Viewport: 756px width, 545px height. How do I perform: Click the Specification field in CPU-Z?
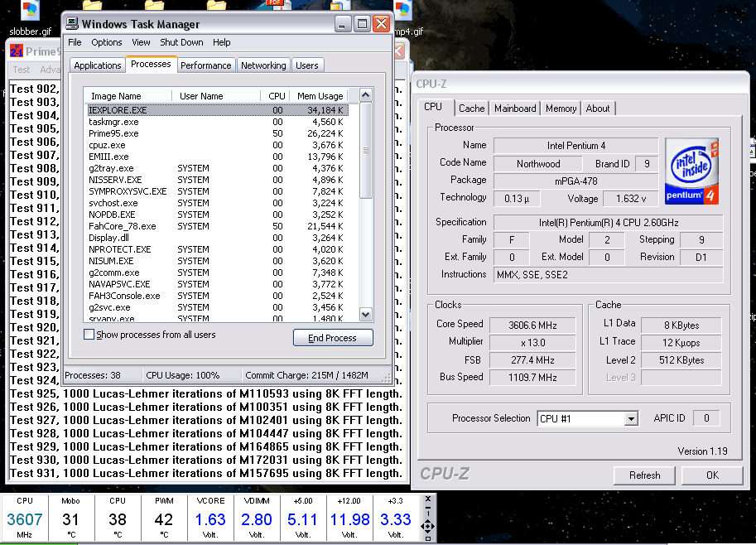tap(609, 223)
